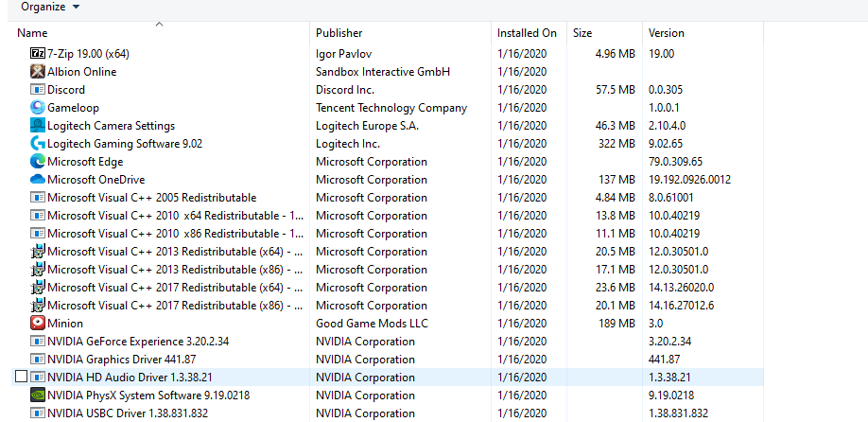Select the 7-Zip 19.00 (x64) entry
The width and height of the screenshot is (868, 422).
[x=89, y=54]
